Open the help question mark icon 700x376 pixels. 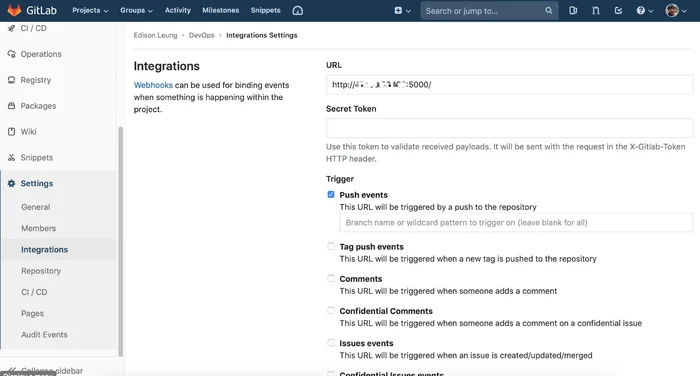640,10
